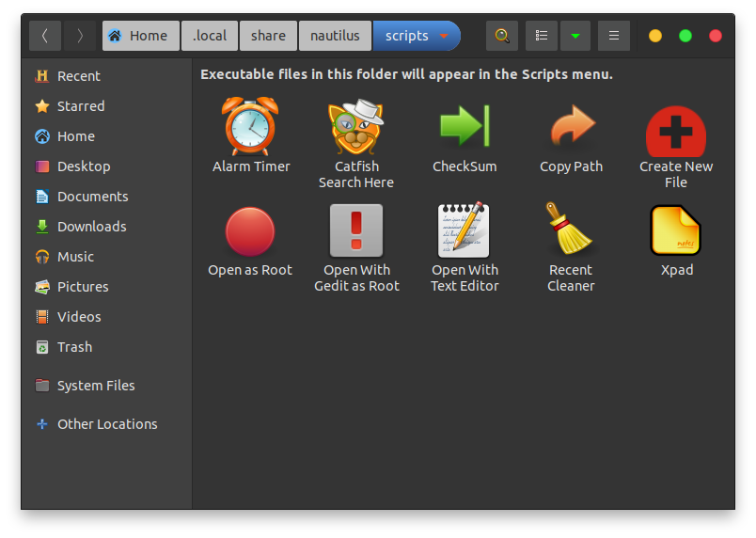The height and width of the screenshot is (538, 756).
Task: Open Videos in the sidebar
Action: pyautogui.click(x=106, y=317)
